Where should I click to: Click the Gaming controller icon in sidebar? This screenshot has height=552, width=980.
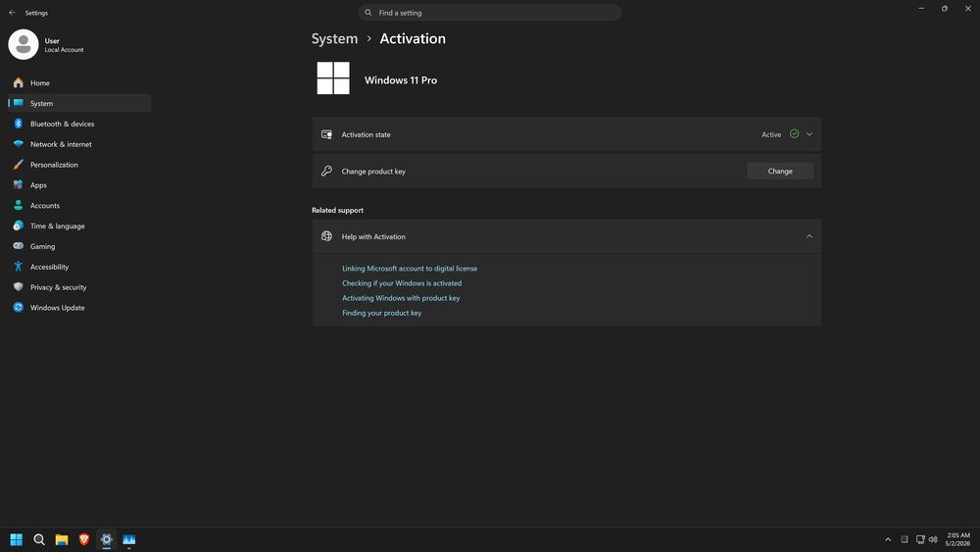pos(18,246)
